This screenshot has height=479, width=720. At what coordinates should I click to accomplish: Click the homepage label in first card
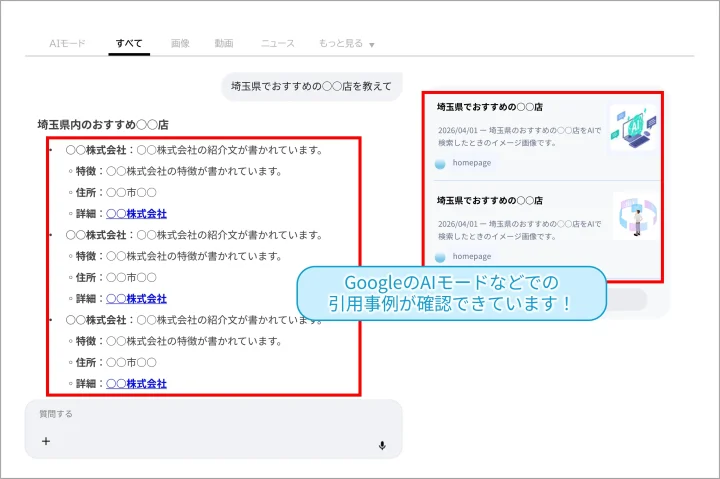[x=472, y=163]
